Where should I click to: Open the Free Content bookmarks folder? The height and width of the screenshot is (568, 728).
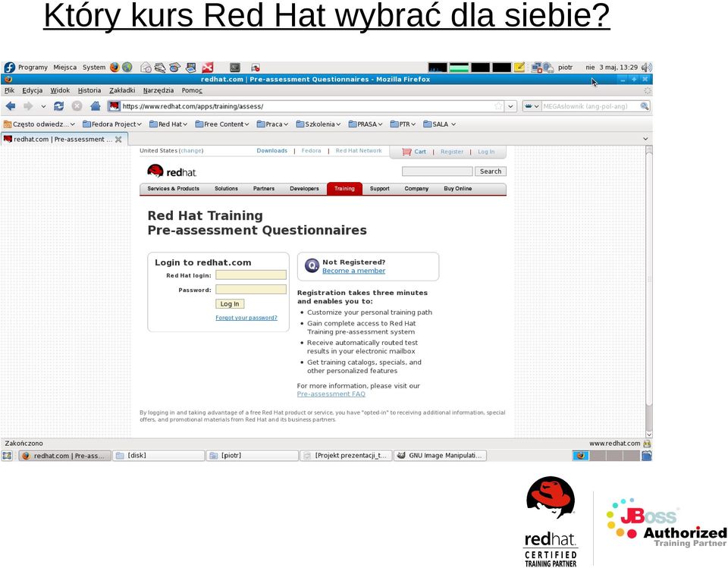point(222,124)
